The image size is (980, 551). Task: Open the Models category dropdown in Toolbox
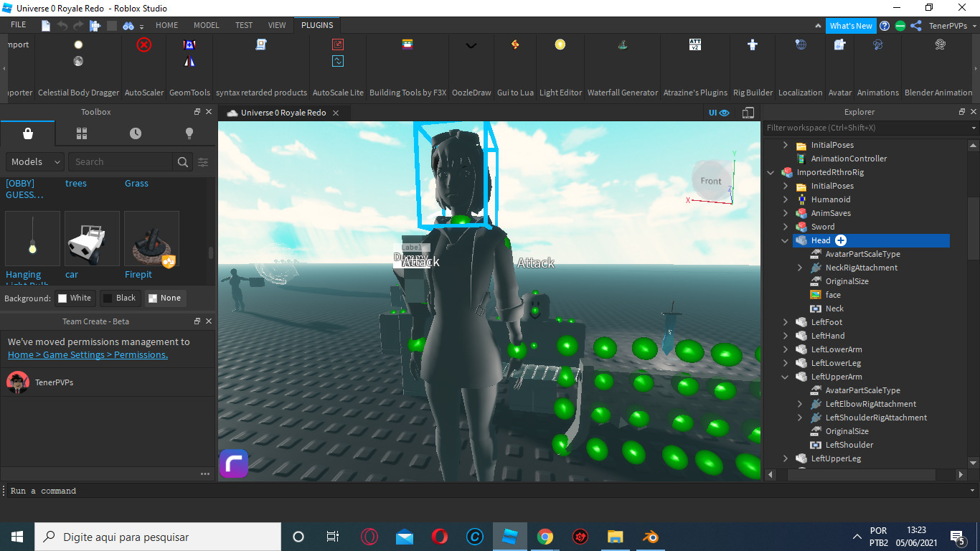(34, 161)
